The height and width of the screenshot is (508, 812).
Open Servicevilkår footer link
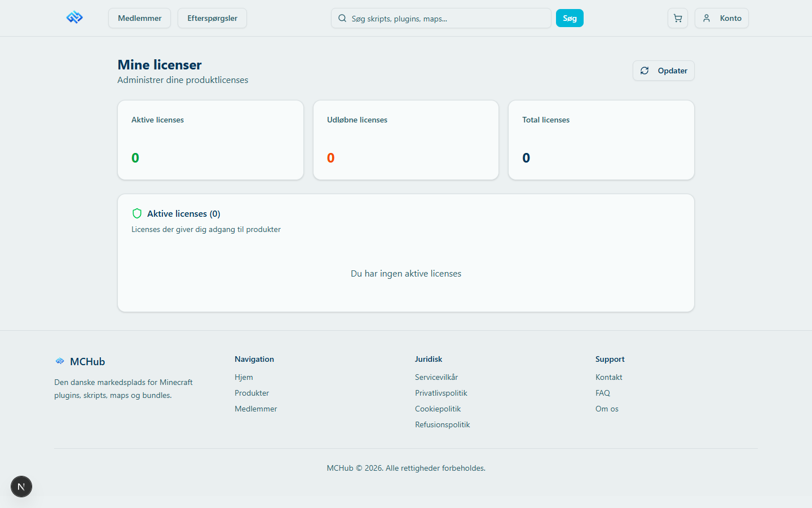[x=436, y=377]
